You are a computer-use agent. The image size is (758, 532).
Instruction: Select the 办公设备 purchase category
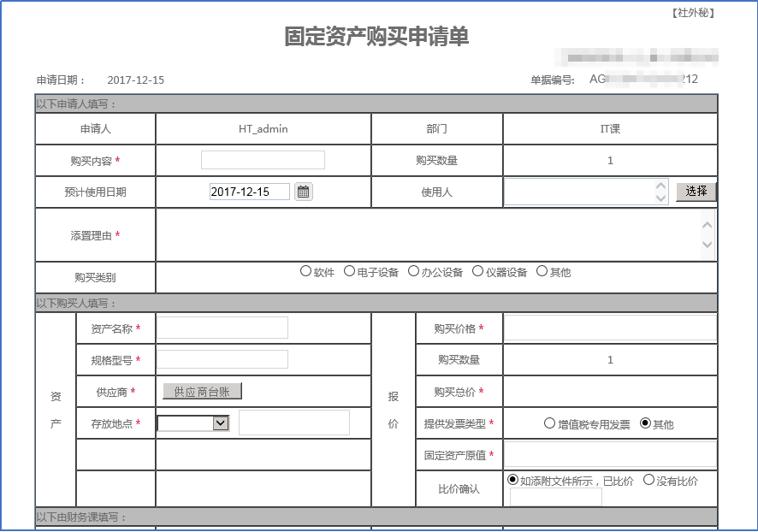pyautogui.click(x=413, y=271)
